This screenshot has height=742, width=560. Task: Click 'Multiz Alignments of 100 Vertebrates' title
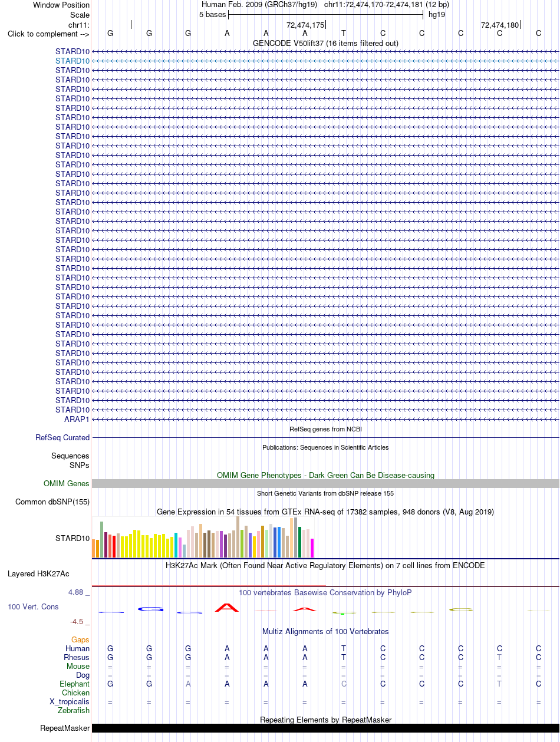click(x=325, y=632)
